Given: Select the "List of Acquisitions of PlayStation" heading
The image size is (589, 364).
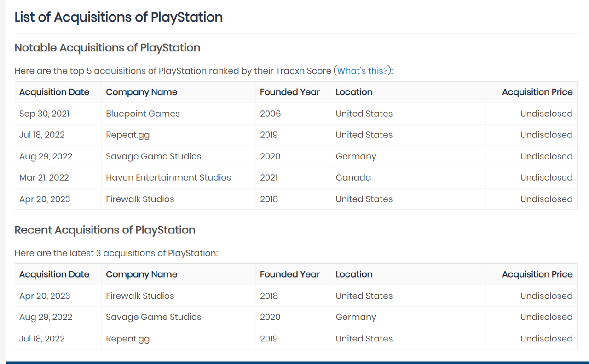Looking at the screenshot, I should (119, 17).
